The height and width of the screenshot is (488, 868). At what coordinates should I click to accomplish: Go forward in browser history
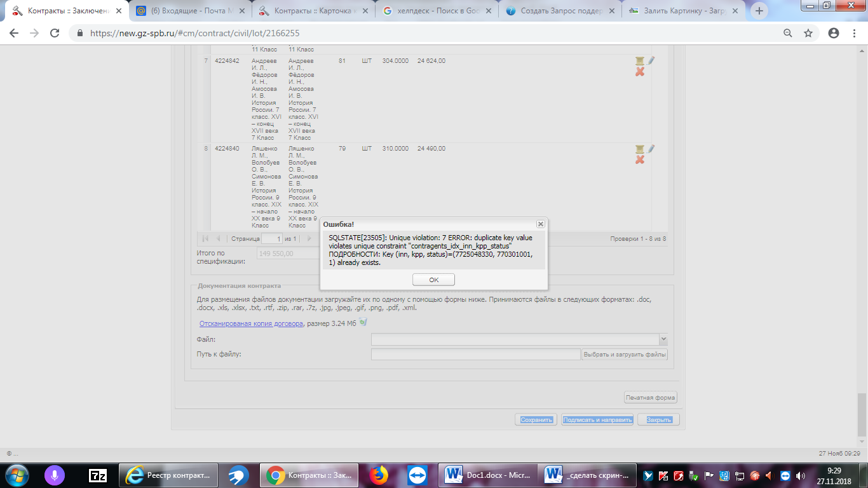[34, 33]
